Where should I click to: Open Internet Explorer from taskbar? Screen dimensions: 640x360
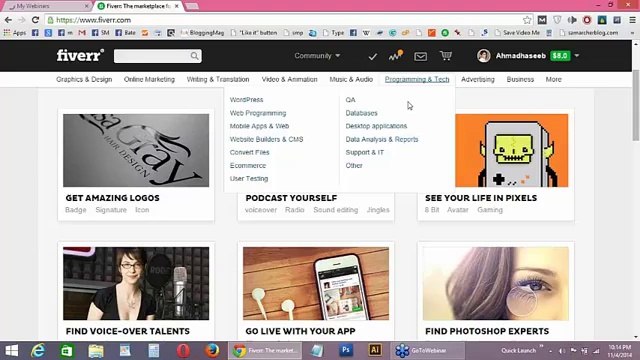[38, 350]
